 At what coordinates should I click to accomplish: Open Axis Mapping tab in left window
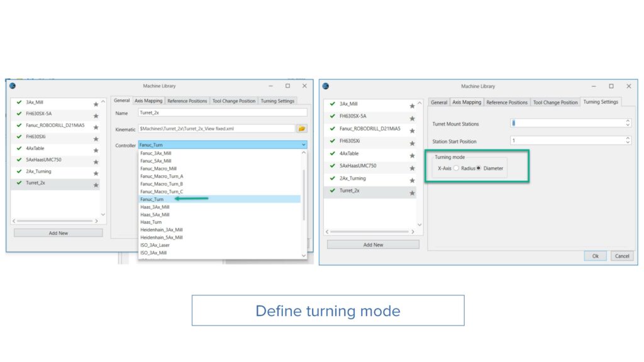[x=148, y=101]
